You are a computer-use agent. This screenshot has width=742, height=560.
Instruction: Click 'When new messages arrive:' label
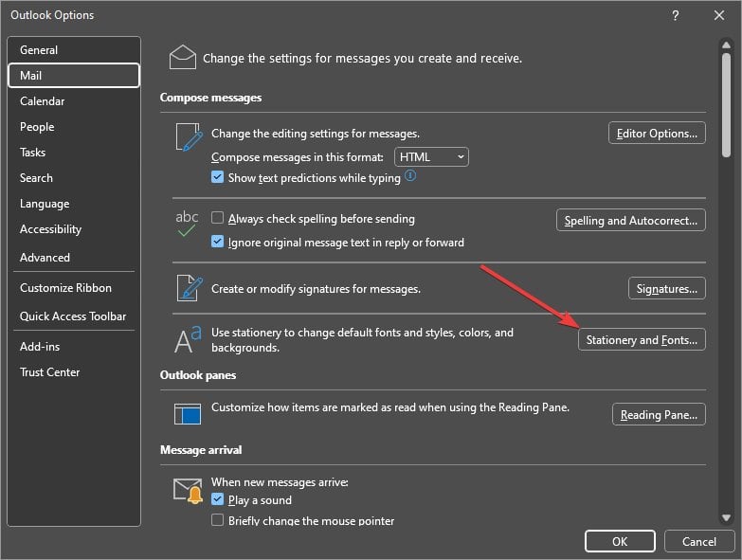[x=280, y=482]
